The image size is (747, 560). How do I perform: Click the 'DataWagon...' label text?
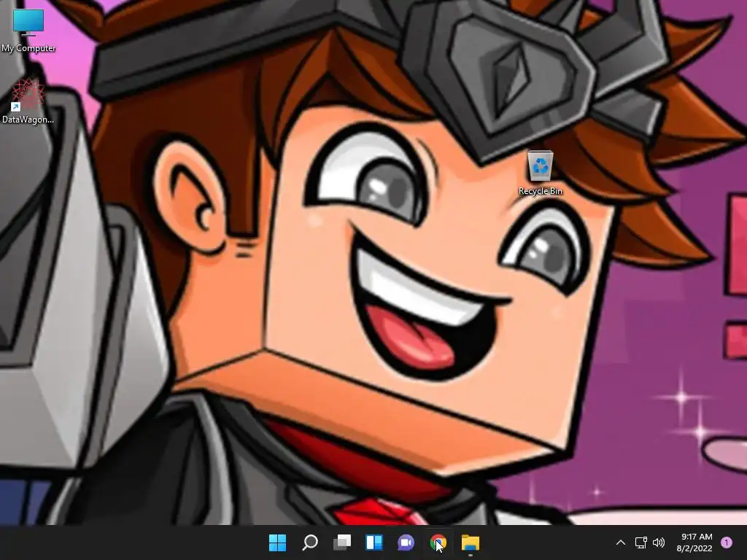pos(28,120)
